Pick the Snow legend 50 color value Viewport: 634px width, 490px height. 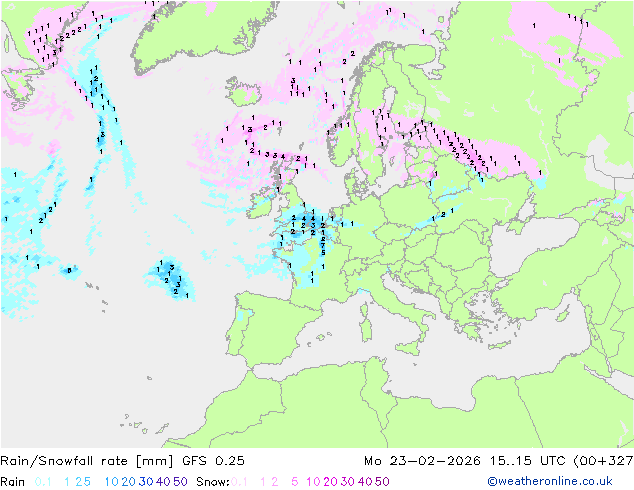pos(382,482)
